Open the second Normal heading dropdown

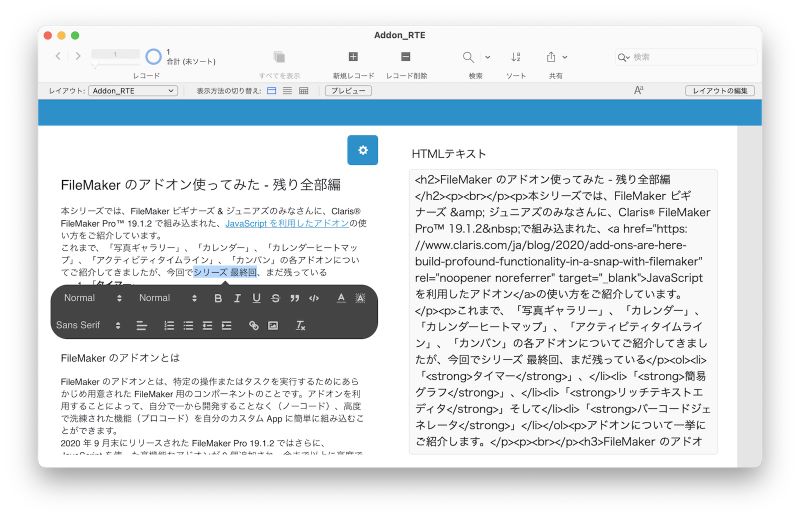(168, 298)
